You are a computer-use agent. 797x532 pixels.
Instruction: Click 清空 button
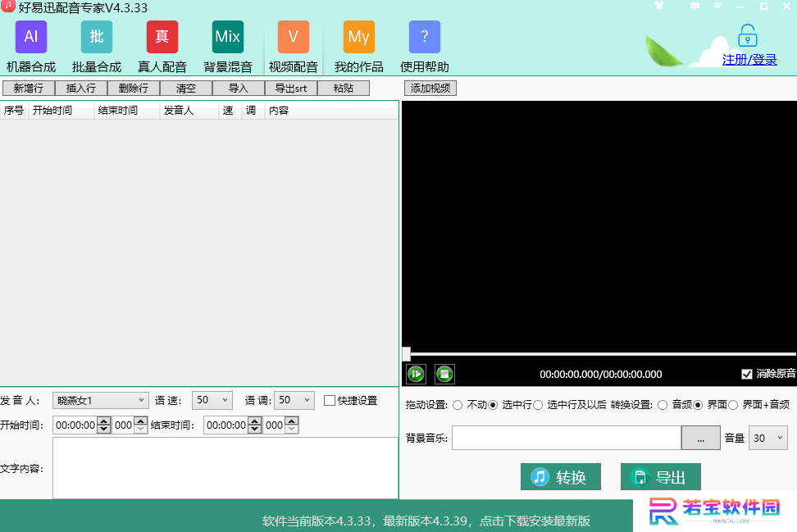pyautogui.click(x=186, y=89)
